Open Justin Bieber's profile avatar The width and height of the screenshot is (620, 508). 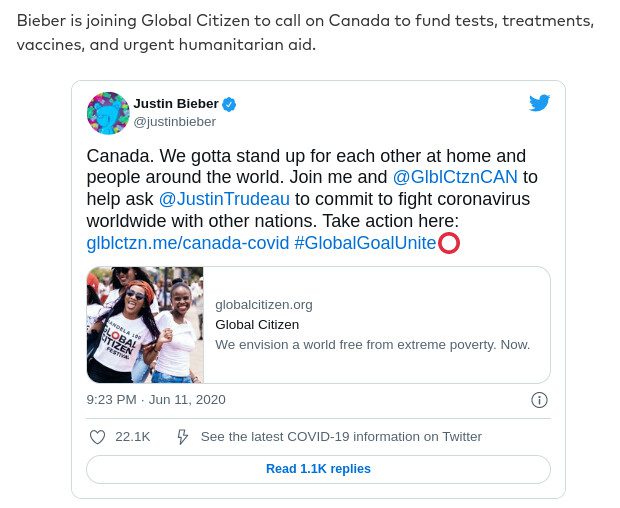click(x=108, y=113)
